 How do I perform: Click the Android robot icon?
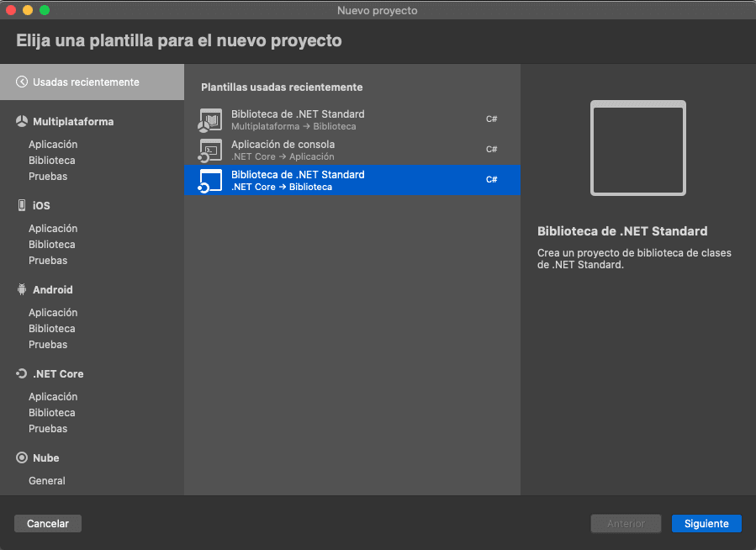click(x=22, y=290)
